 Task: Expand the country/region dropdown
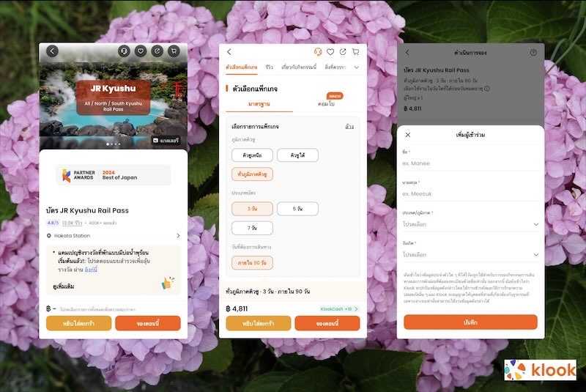click(470, 224)
